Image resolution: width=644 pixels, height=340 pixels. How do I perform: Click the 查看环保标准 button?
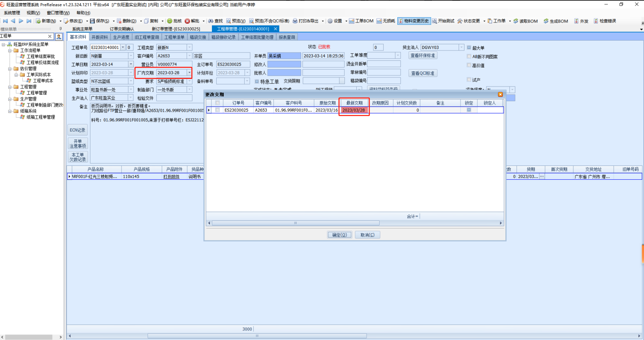(423, 56)
